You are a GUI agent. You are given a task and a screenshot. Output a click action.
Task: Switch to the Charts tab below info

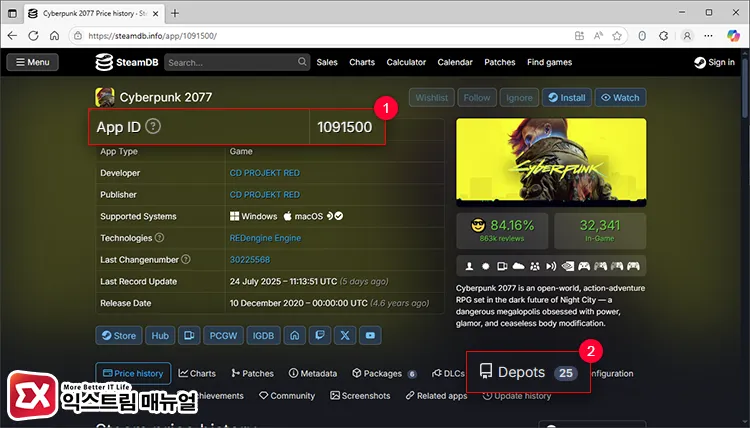coord(197,373)
